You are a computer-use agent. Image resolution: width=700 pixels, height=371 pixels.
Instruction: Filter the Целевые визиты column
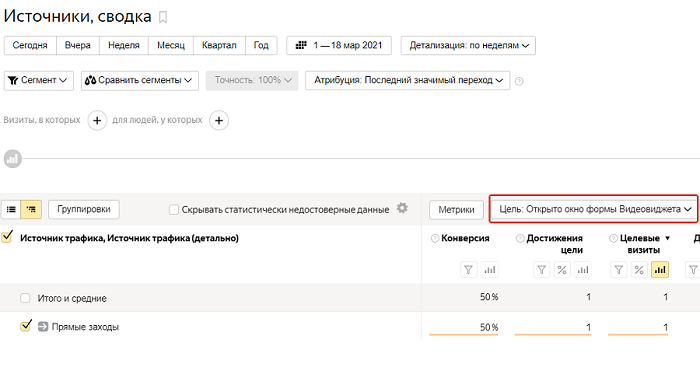tap(619, 270)
